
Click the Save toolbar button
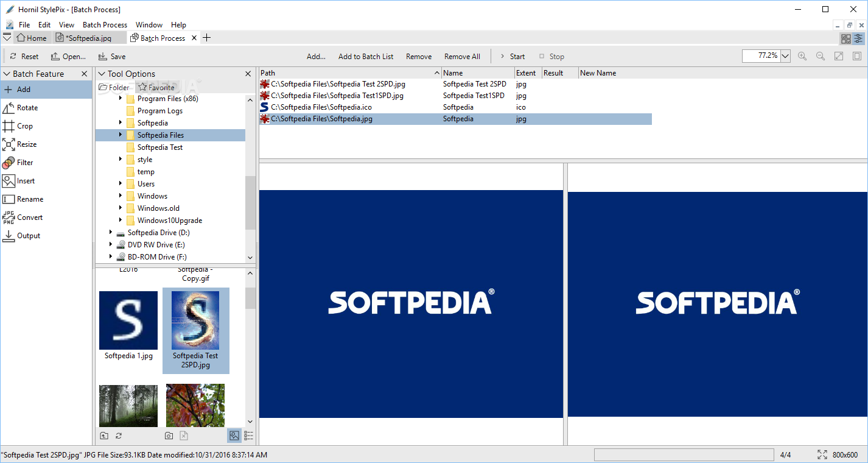(112, 56)
